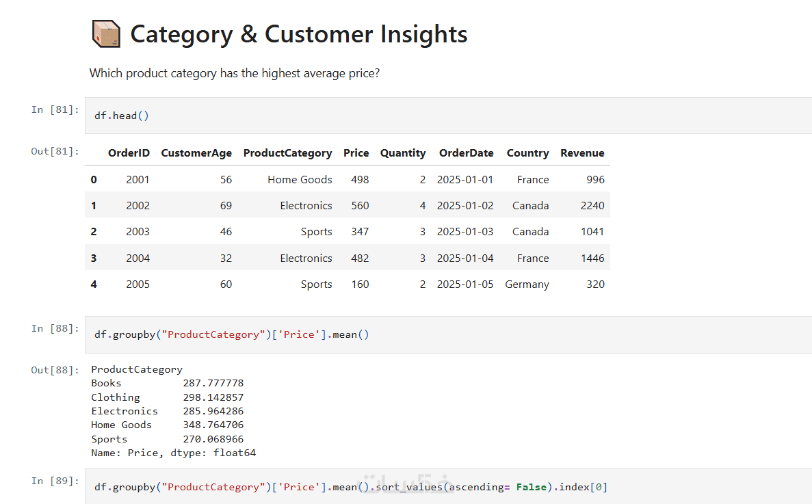Select the In [89] cell prompt
Viewport: 812px width, 504px height.
coord(55,481)
